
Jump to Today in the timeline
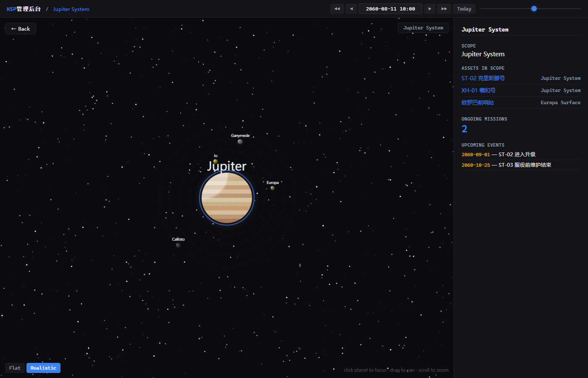pyautogui.click(x=464, y=9)
